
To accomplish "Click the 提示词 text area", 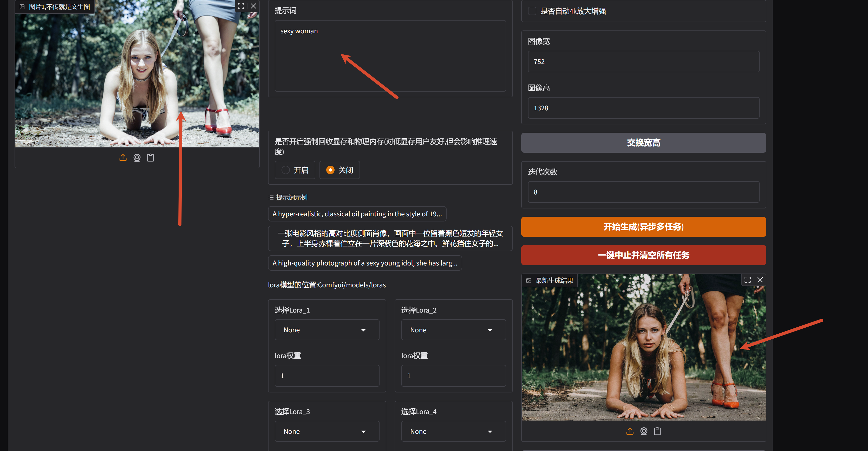I will click(390, 56).
